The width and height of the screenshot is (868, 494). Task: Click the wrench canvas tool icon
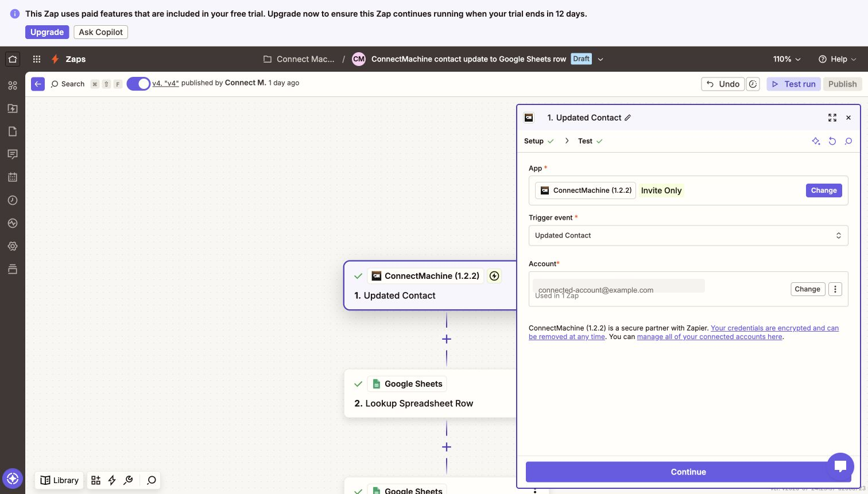click(128, 480)
